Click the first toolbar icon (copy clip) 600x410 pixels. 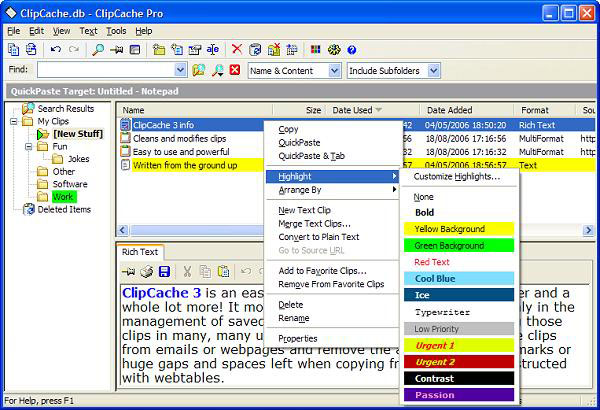pos(14,49)
